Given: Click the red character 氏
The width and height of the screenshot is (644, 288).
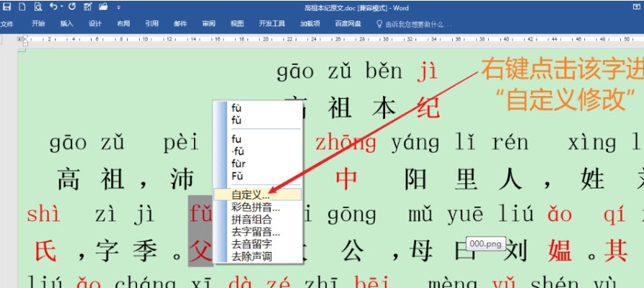Looking at the screenshot, I should tap(45, 250).
